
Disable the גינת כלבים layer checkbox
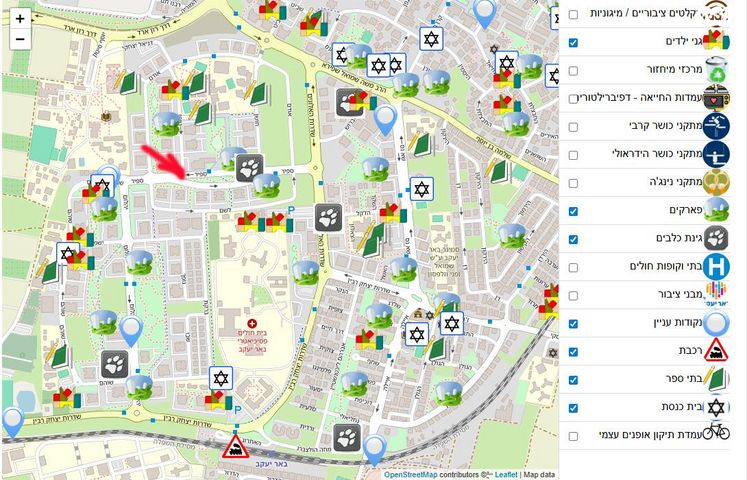[x=573, y=239]
